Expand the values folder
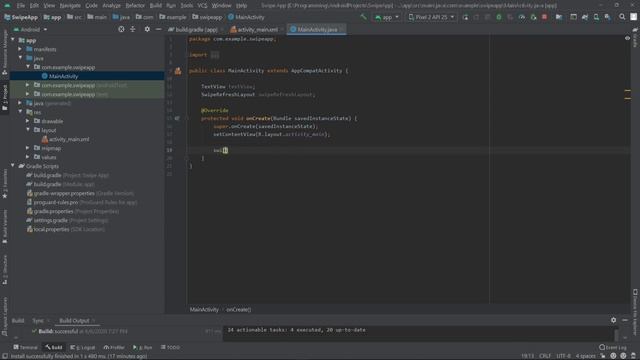Screen dimensions: 640x360 click(27, 157)
